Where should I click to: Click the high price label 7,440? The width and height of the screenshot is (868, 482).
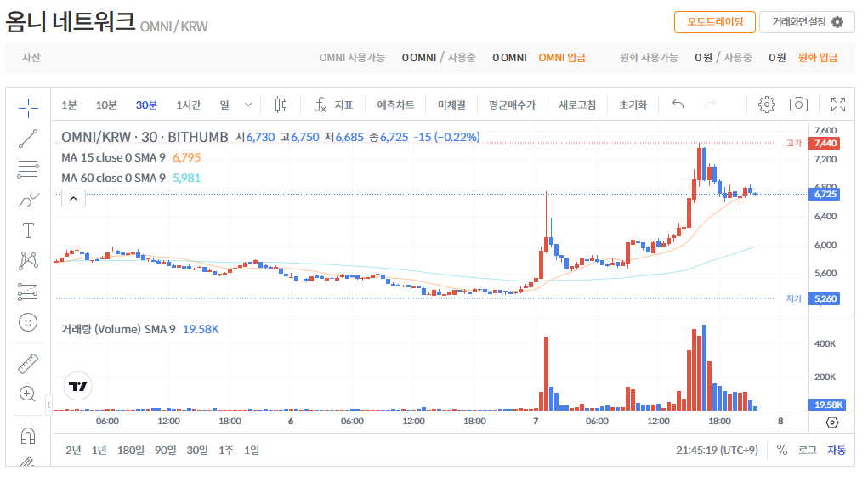(x=825, y=144)
